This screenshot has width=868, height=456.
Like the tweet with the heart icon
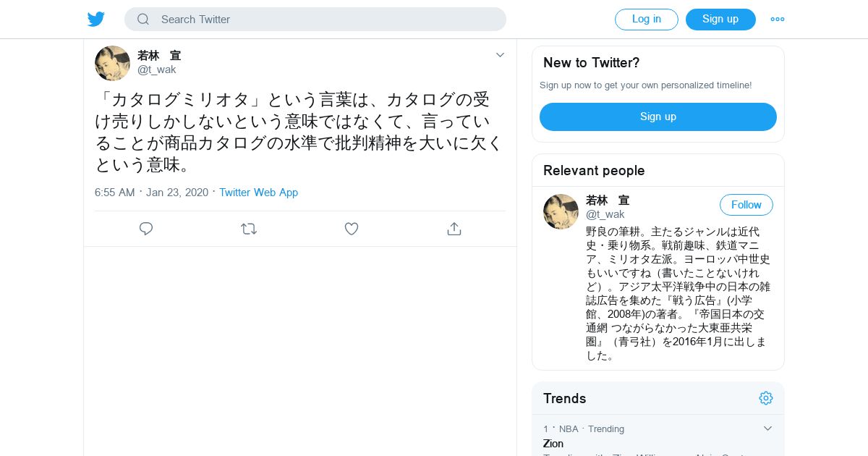click(x=352, y=229)
